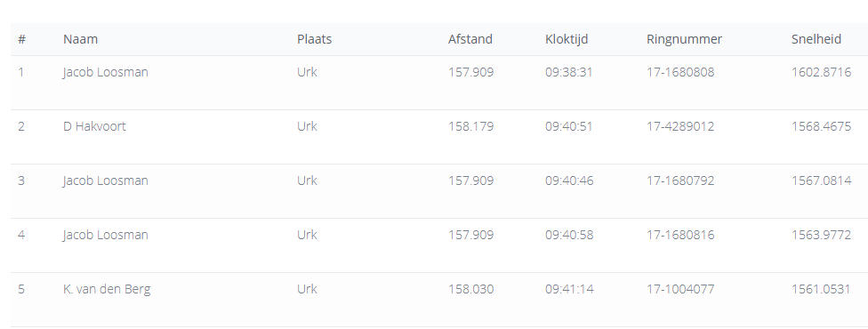The width and height of the screenshot is (868, 329).
Task: Click ring number 17-1680808
Action: [x=680, y=72]
